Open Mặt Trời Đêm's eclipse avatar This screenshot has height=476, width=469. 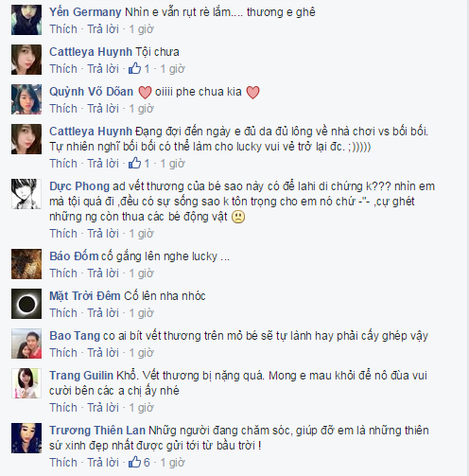pos(26,304)
